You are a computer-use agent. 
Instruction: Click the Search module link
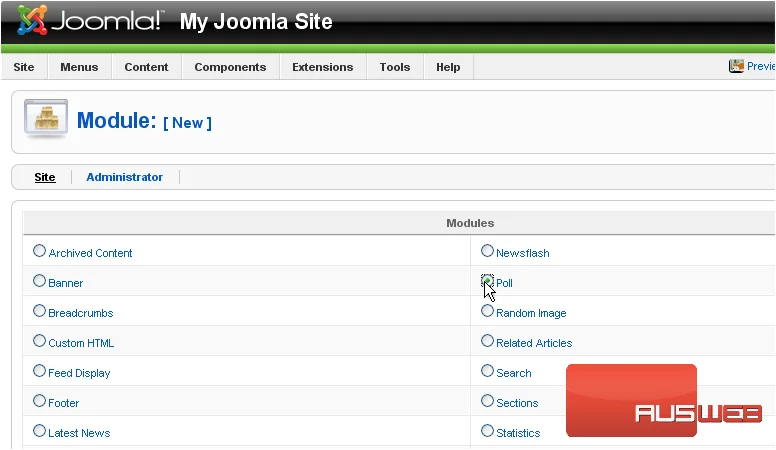coord(514,373)
